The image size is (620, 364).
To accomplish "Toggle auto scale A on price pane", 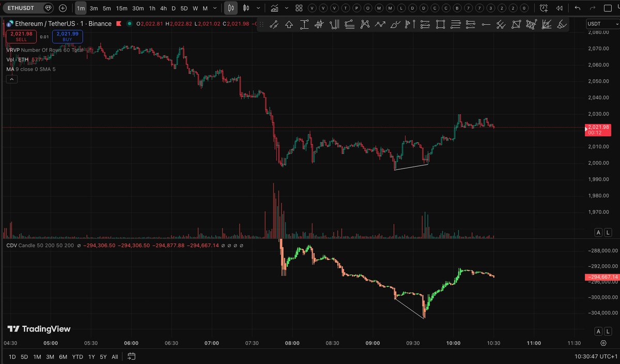I will click(599, 233).
